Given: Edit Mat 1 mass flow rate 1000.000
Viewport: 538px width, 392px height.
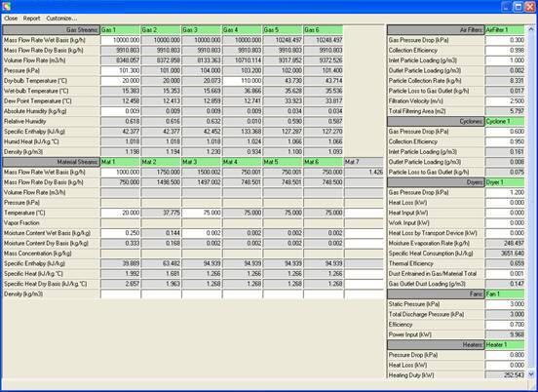Looking at the screenshot, I should pos(121,173).
